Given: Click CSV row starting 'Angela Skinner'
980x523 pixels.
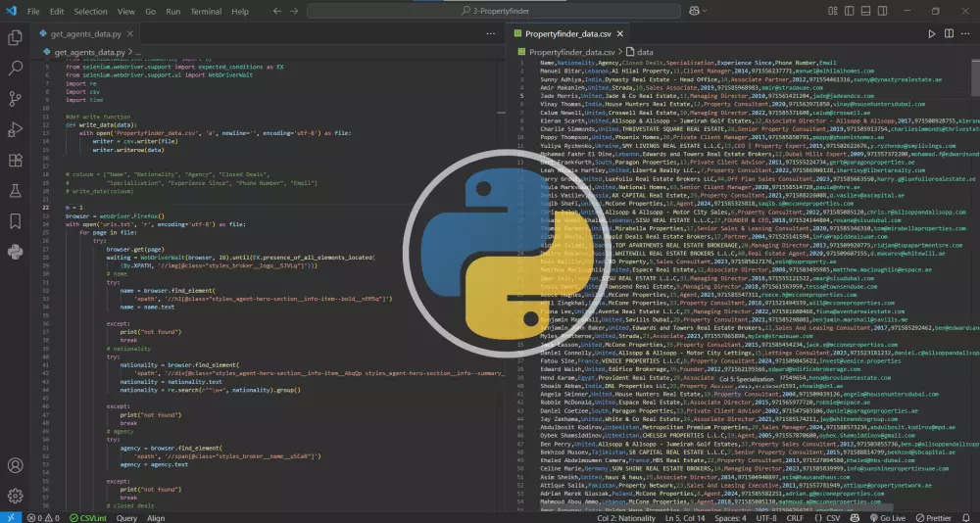Looking at the screenshot, I should click(x=739, y=395).
